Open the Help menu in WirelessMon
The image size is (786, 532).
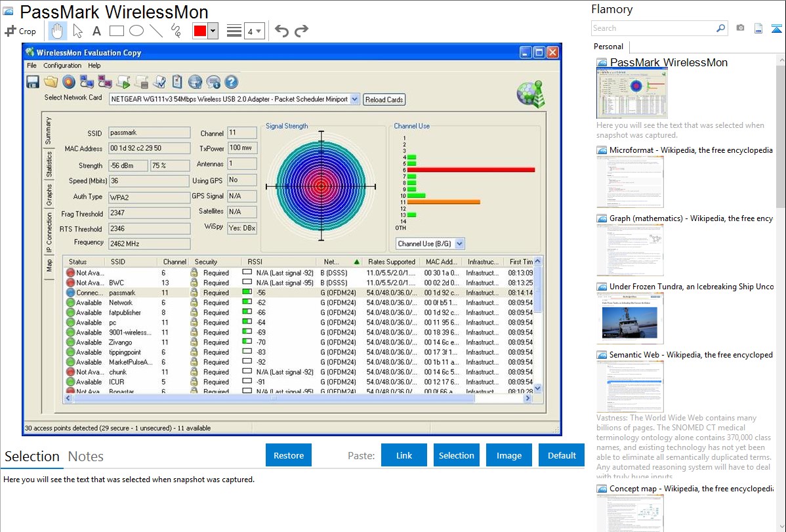(x=94, y=66)
